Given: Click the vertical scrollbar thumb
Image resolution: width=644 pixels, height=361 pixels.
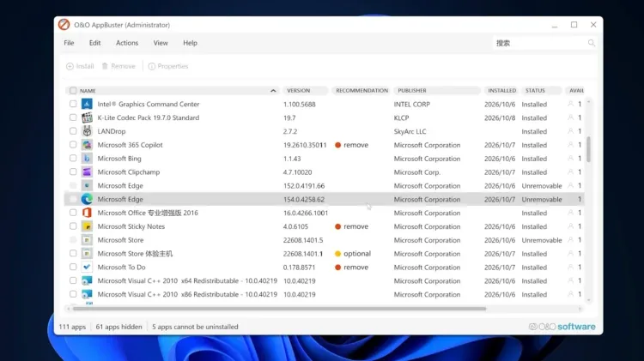Looking at the screenshot, I should (588, 149).
